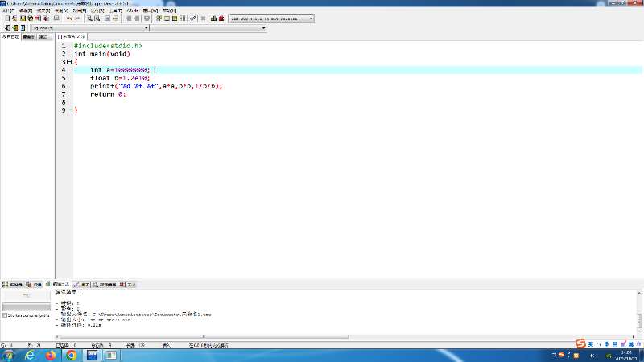Go to bookmarks with the blue icon
The image size is (644, 362).
click(x=23, y=27)
